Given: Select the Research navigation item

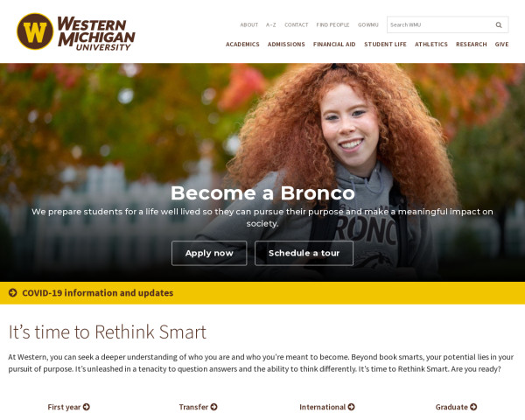Looking at the screenshot, I should (x=471, y=45).
